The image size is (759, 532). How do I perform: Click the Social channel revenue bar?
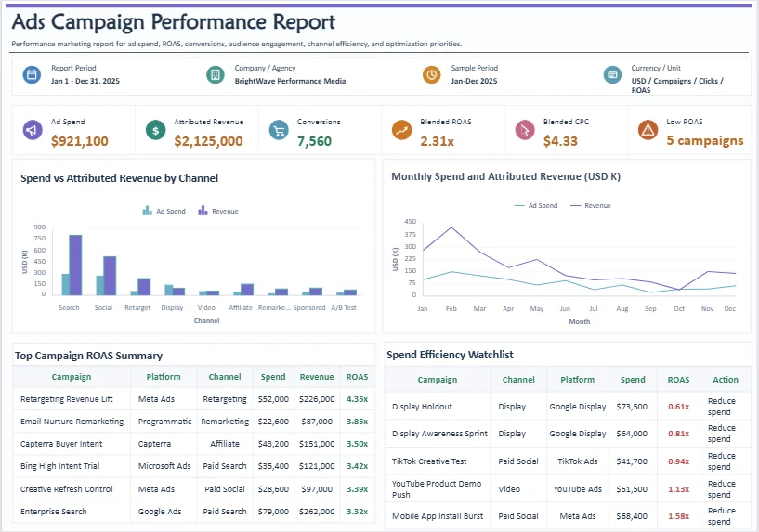pyautogui.click(x=110, y=276)
